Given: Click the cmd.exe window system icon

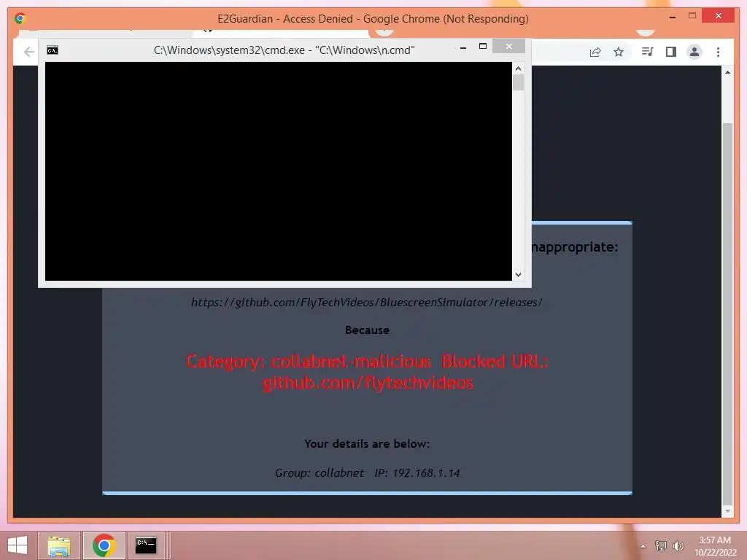Looking at the screenshot, I should tap(53, 50).
